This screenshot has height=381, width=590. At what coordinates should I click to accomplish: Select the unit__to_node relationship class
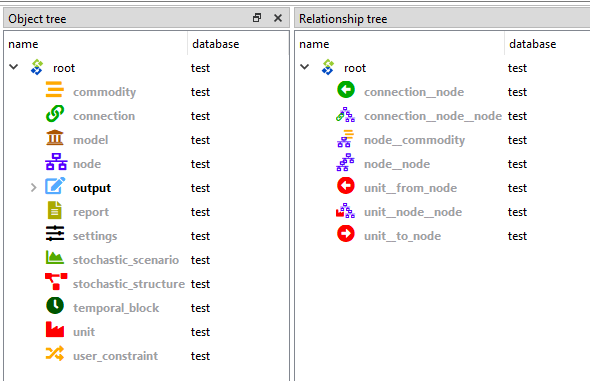(x=402, y=236)
